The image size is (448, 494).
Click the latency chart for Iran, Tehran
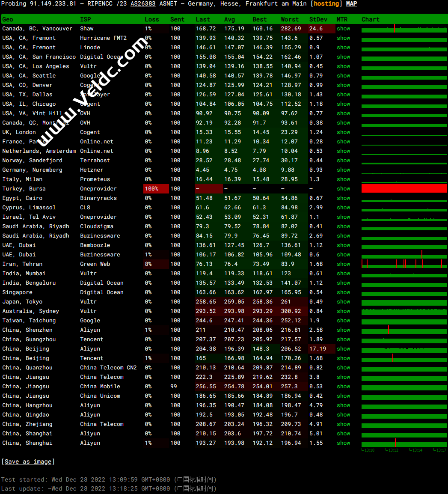(x=404, y=264)
